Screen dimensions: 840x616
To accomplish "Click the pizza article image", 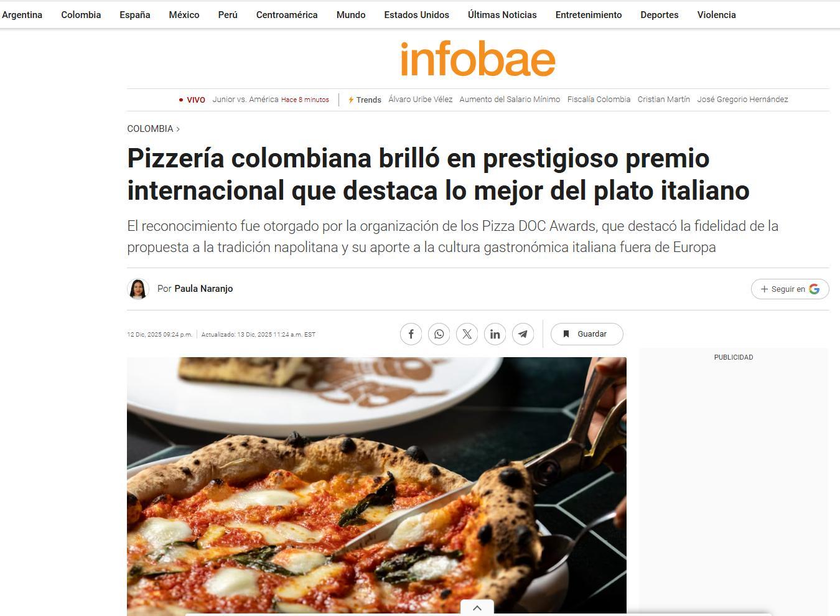I will point(376,486).
